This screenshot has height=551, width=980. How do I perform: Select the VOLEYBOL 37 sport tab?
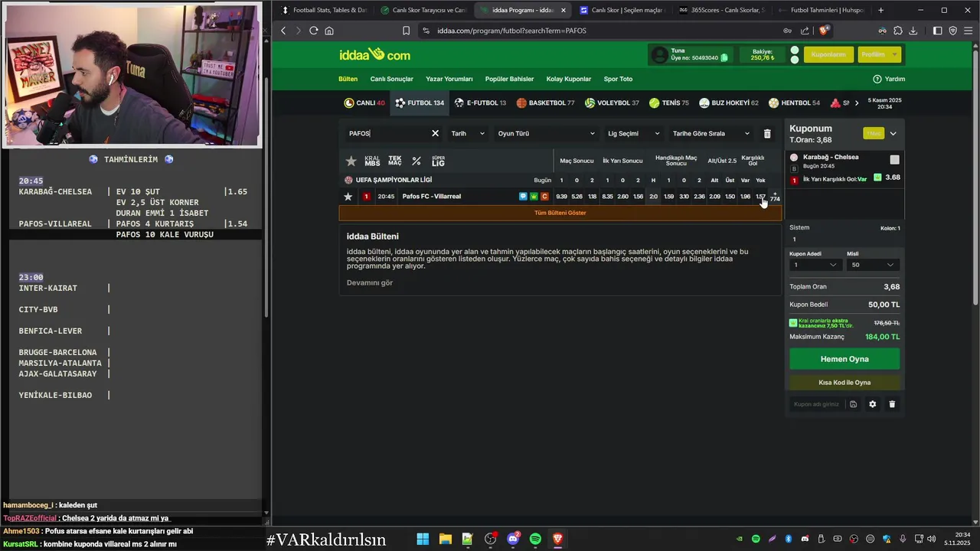(x=612, y=103)
